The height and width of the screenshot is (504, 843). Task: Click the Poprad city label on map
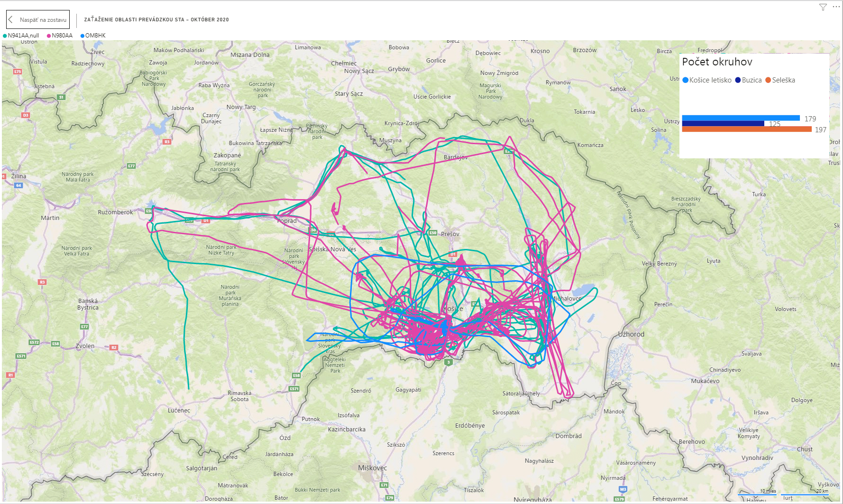point(287,221)
